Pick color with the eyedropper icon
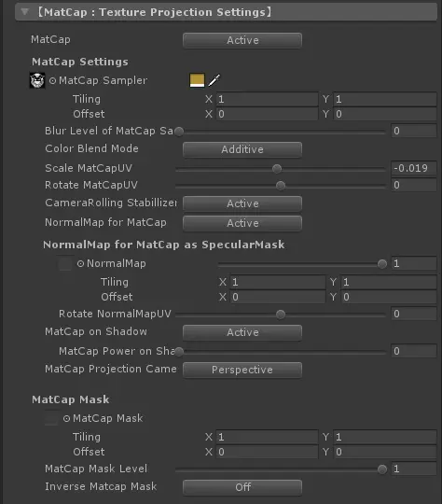Viewport: 442px width, 504px height. click(214, 80)
